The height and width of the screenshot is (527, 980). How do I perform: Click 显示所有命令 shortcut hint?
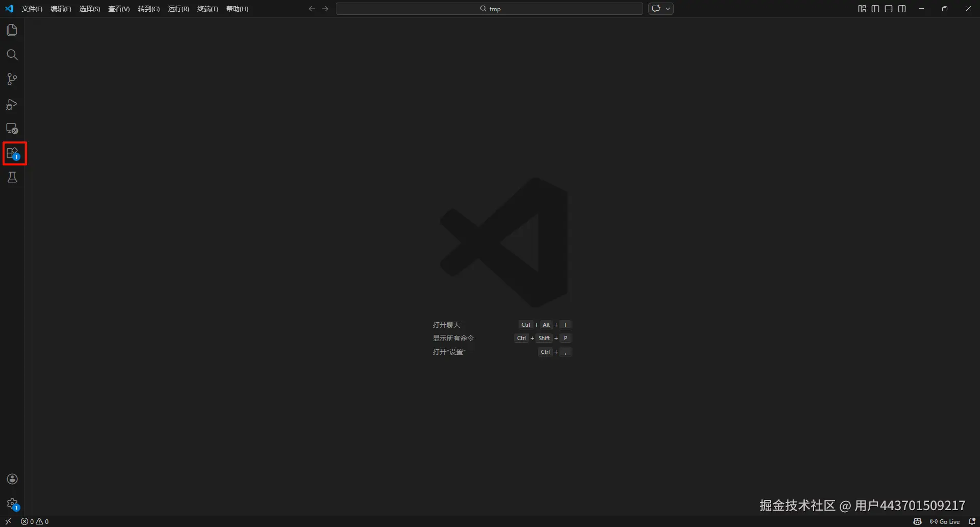[x=453, y=338]
